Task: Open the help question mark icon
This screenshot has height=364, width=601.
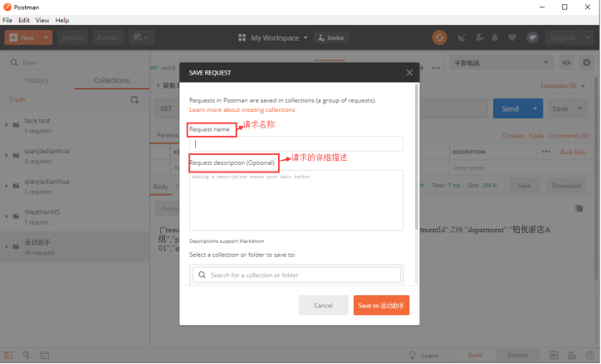Action: [590, 355]
